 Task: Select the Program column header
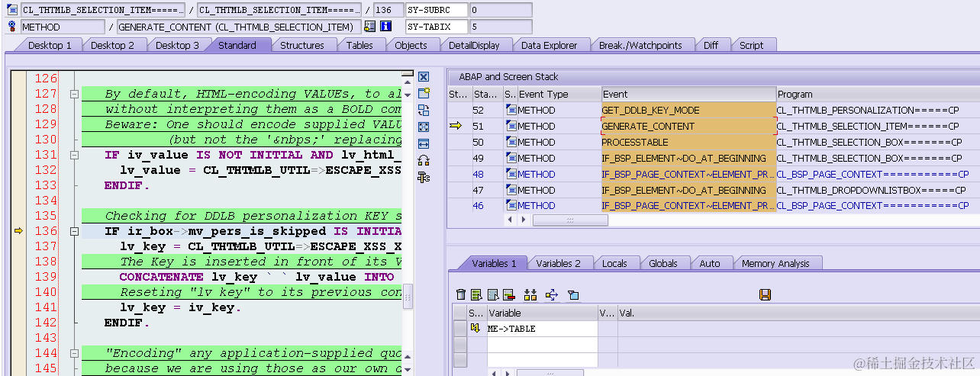coord(878,95)
